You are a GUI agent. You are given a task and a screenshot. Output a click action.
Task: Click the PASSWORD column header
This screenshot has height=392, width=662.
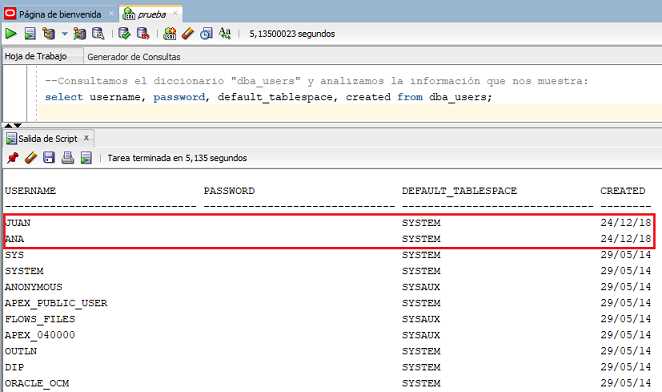(x=229, y=191)
